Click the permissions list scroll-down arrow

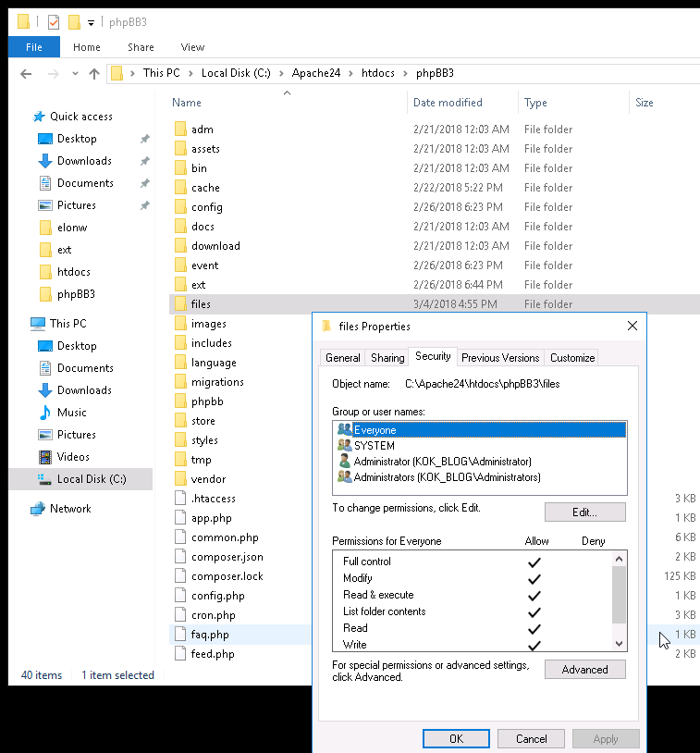(x=619, y=644)
